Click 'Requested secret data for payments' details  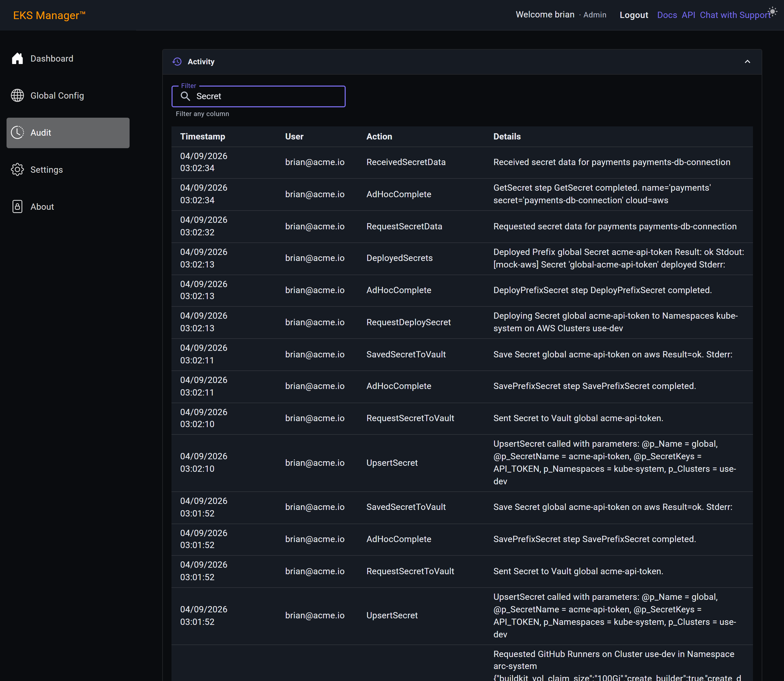pos(615,226)
